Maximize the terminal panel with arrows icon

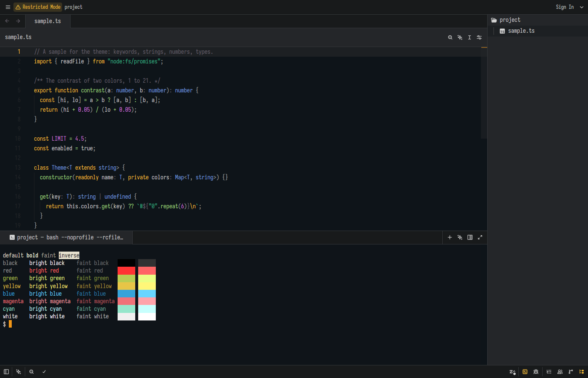(480, 237)
